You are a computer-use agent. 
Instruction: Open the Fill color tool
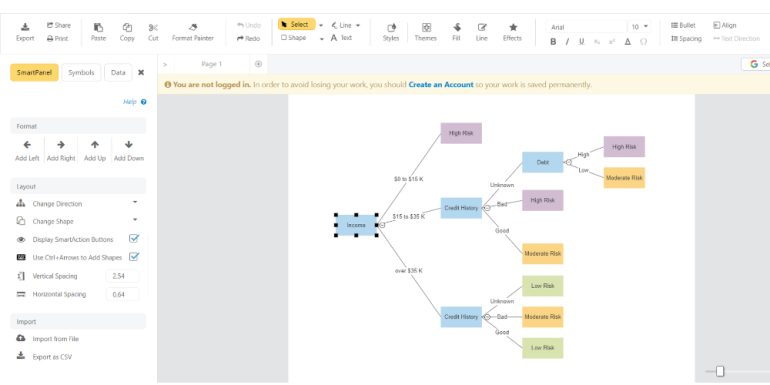pyautogui.click(x=456, y=32)
